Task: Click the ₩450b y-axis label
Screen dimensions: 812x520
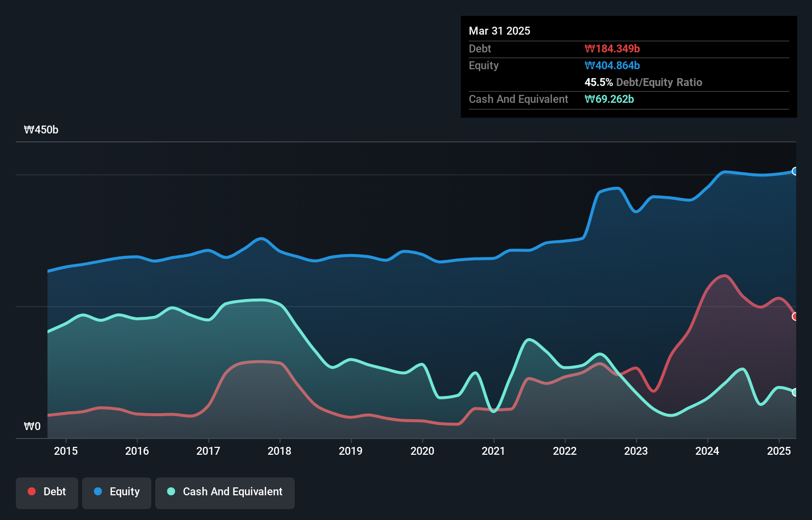Action: coord(41,130)
